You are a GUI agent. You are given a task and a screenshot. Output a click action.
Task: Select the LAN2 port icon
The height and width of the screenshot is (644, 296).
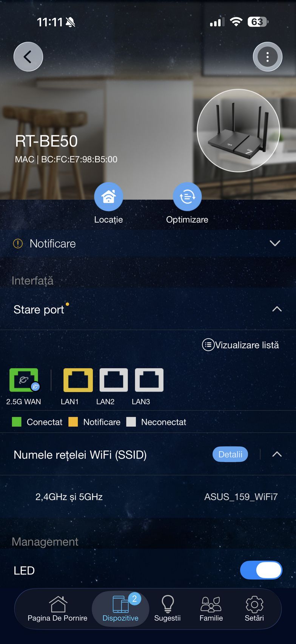114,380
